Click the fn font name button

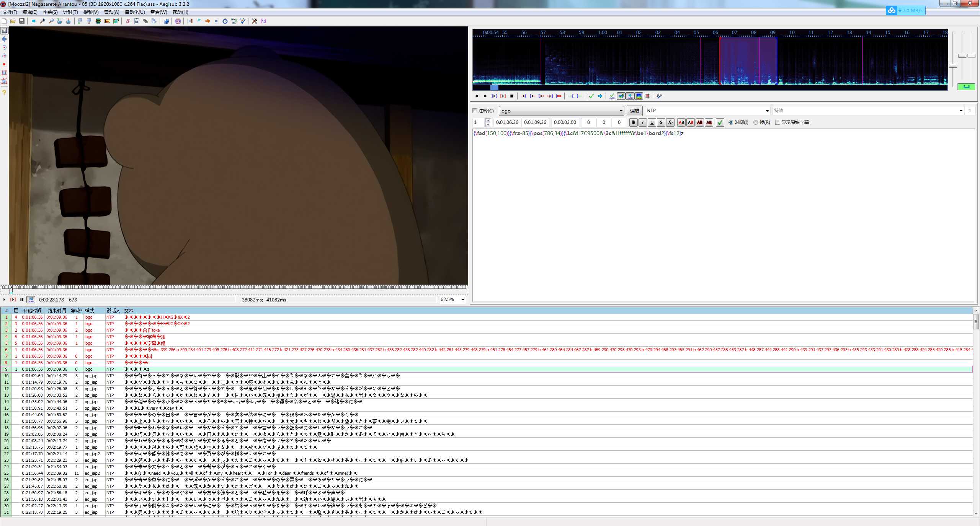coord(670,122)
